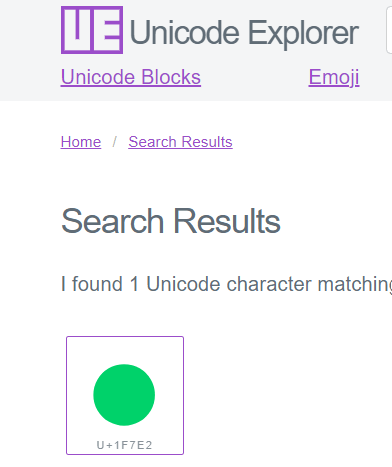Click the slash separator in breadcrumb

[115, 142]
